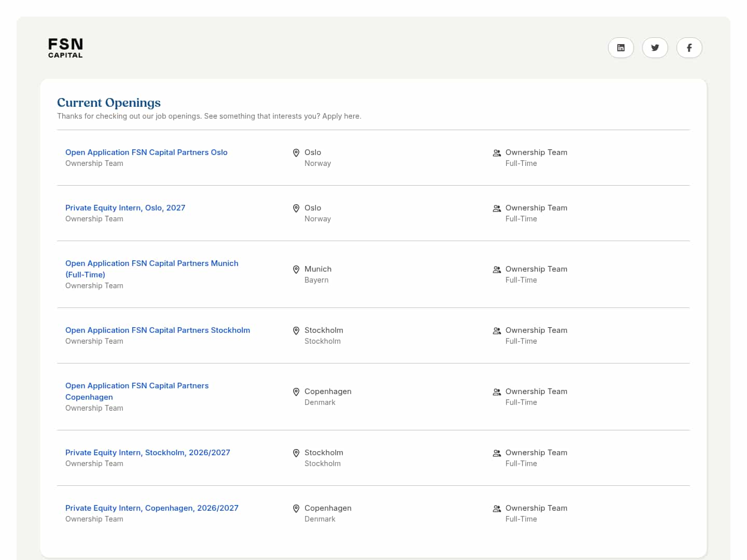Open the LinkedIn social icon

pyautogui.click(x=620, y=48)
